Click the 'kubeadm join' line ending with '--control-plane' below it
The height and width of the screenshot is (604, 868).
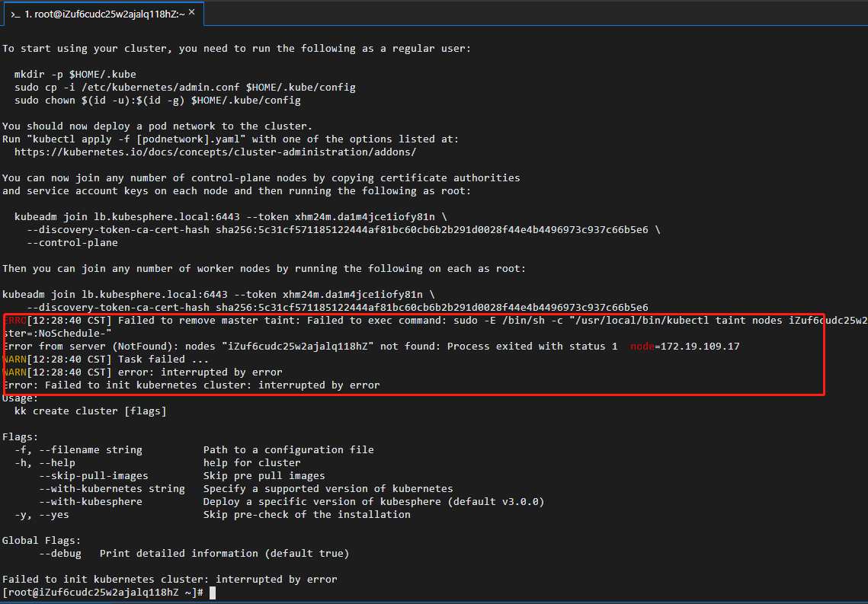(230, 217)
